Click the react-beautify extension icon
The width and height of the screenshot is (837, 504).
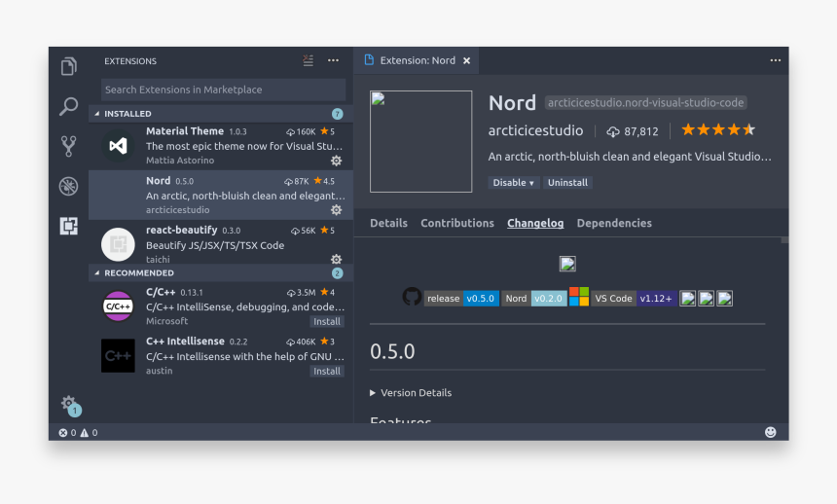coord(118,244)
